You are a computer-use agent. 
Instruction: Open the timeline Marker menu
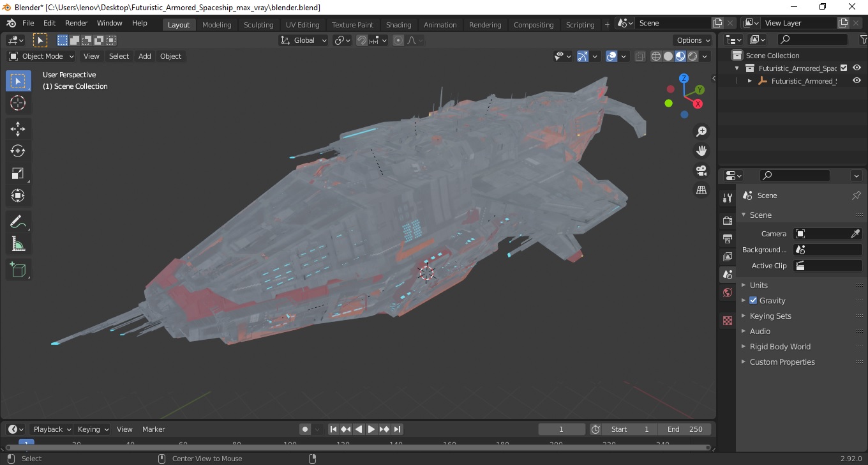coord(153,429)
